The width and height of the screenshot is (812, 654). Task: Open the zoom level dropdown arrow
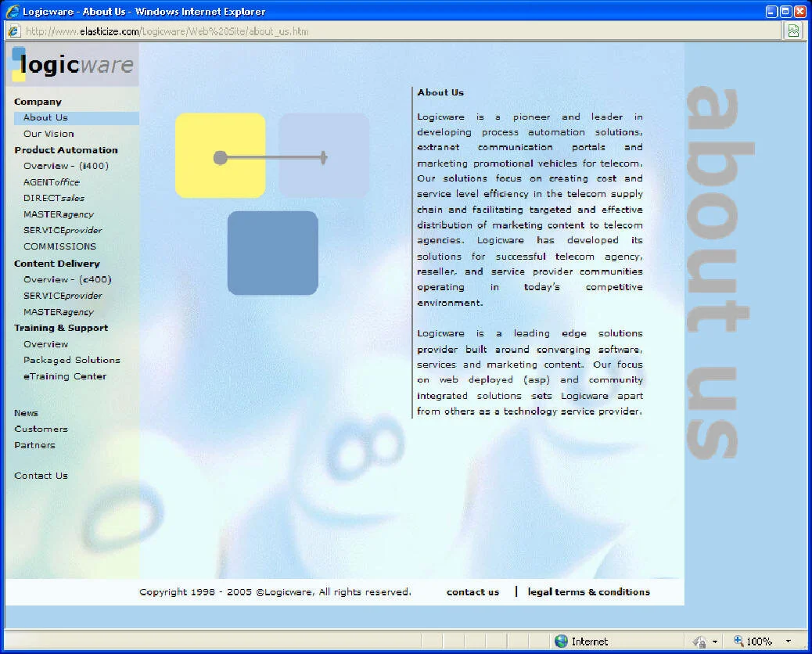789,641
